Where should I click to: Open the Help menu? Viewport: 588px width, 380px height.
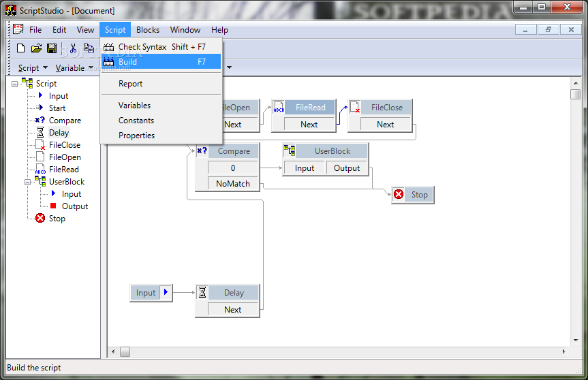[220, 29]
